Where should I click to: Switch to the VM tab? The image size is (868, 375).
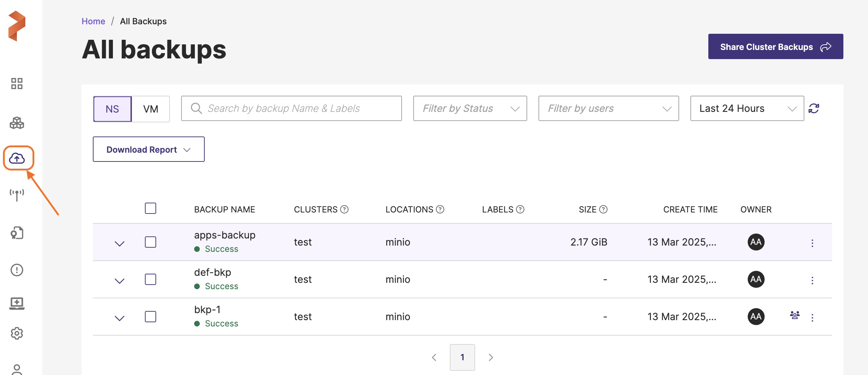(x=151, y=109)
